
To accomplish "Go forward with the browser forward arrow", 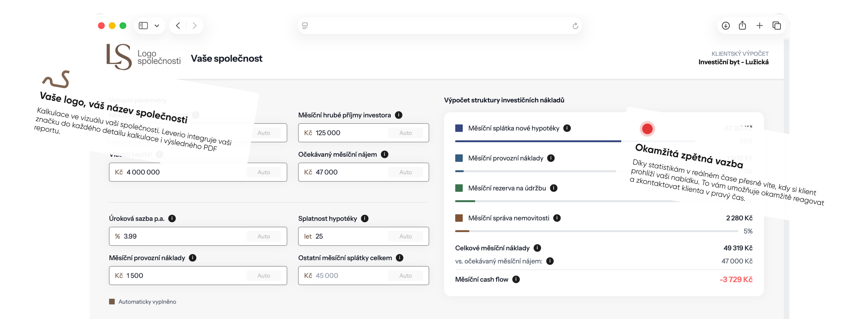I will pos(194,26).
